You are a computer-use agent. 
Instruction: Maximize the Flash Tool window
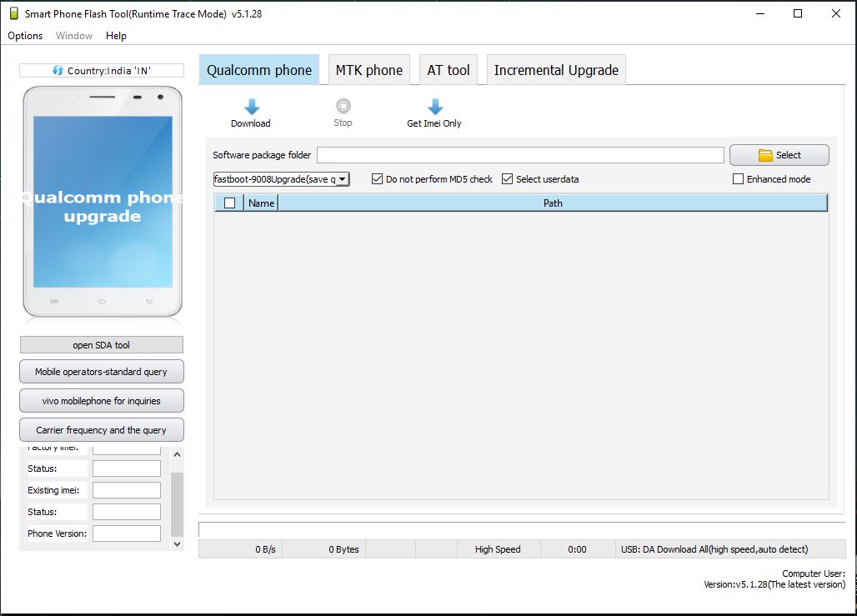[x=798, y=13]
